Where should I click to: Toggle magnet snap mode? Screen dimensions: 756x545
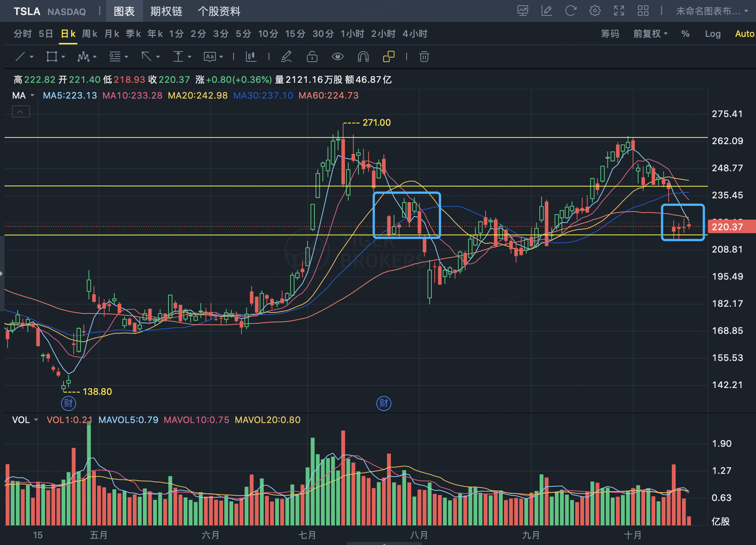(x=363, y=57)
